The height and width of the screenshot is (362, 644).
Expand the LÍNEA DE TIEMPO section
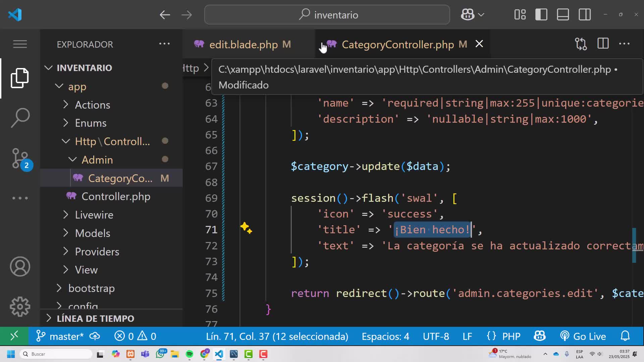coord(111,318)
